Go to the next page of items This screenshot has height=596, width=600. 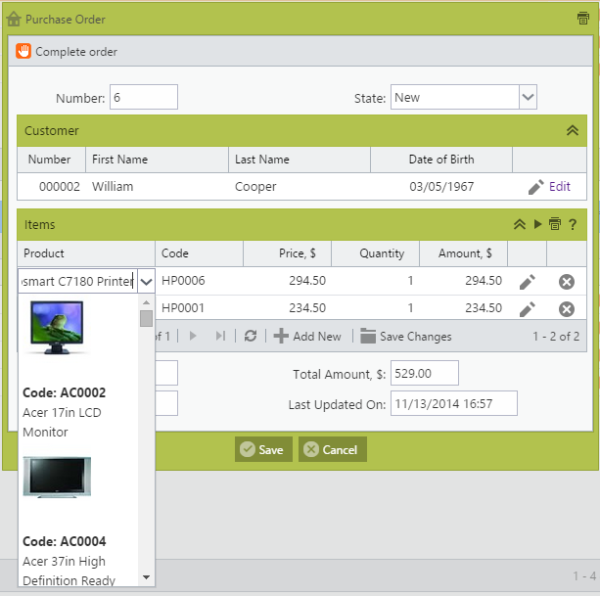pos(193,336)
